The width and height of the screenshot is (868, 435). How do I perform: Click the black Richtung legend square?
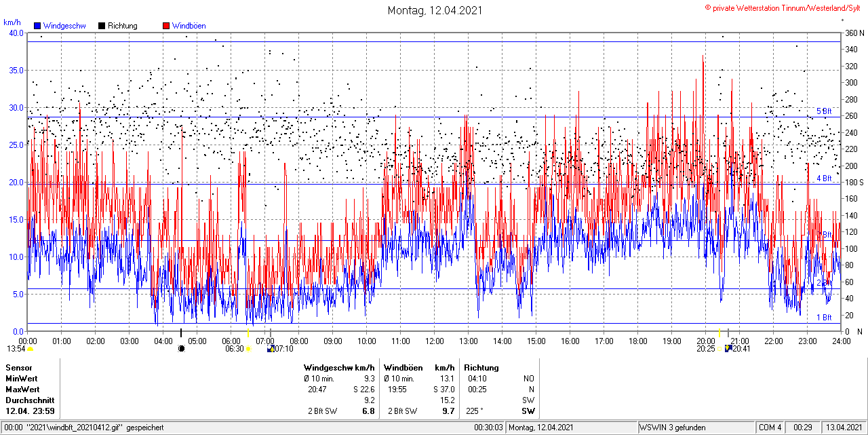click(x=102, y=26)
